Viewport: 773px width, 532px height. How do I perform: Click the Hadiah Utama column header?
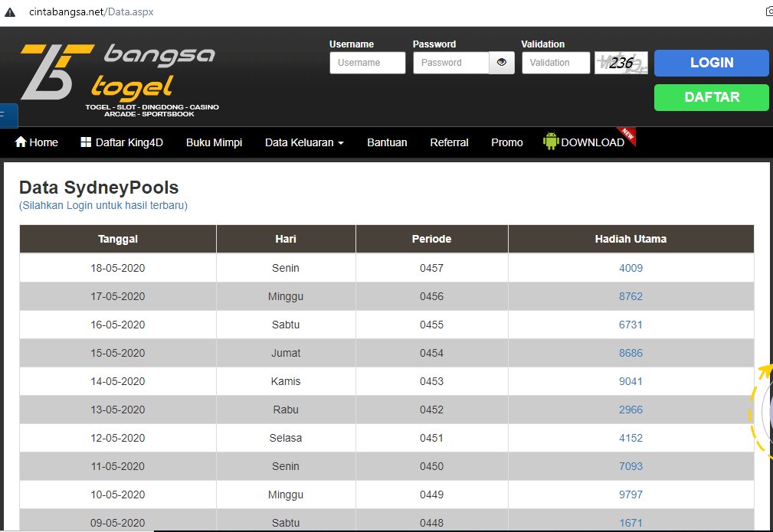point(631,239)
